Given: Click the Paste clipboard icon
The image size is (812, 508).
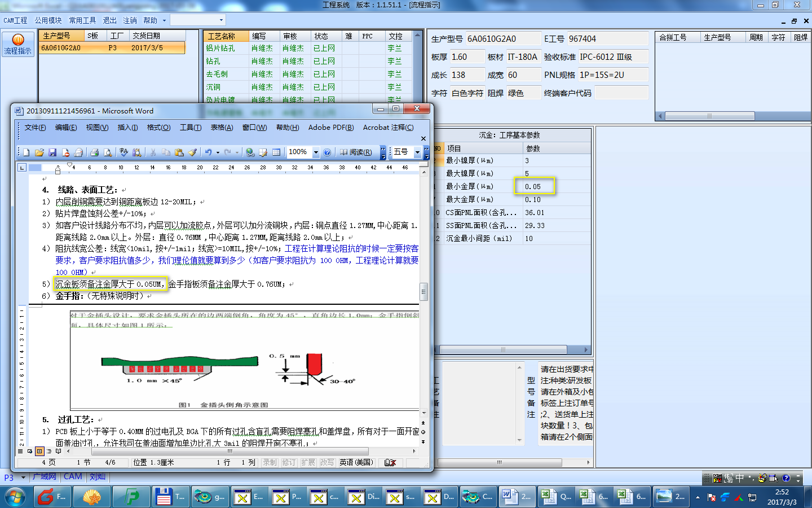Looking at the screenshot, I should (179, 152).
